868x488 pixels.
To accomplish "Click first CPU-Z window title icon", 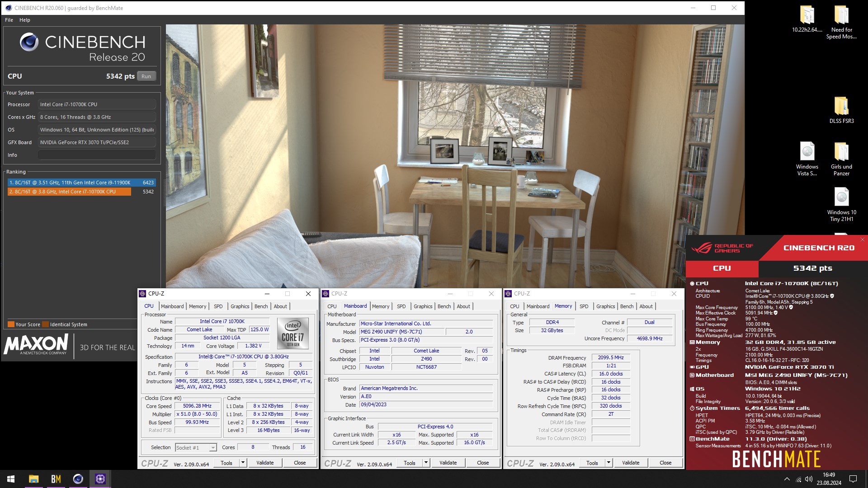I will pos(142,294).
